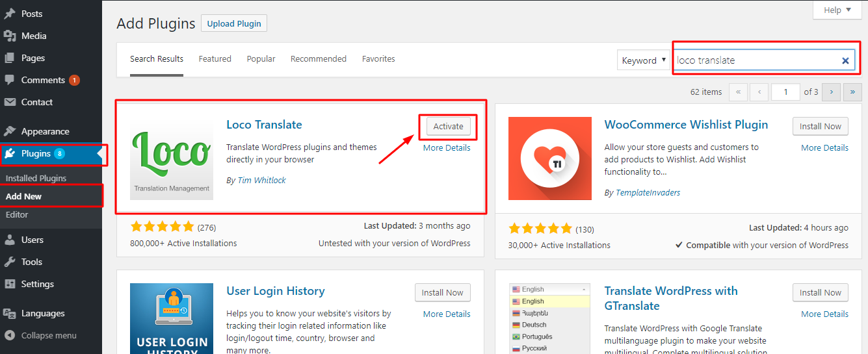
Task: Clear the search field with the X icon
Action: point(845,60)
